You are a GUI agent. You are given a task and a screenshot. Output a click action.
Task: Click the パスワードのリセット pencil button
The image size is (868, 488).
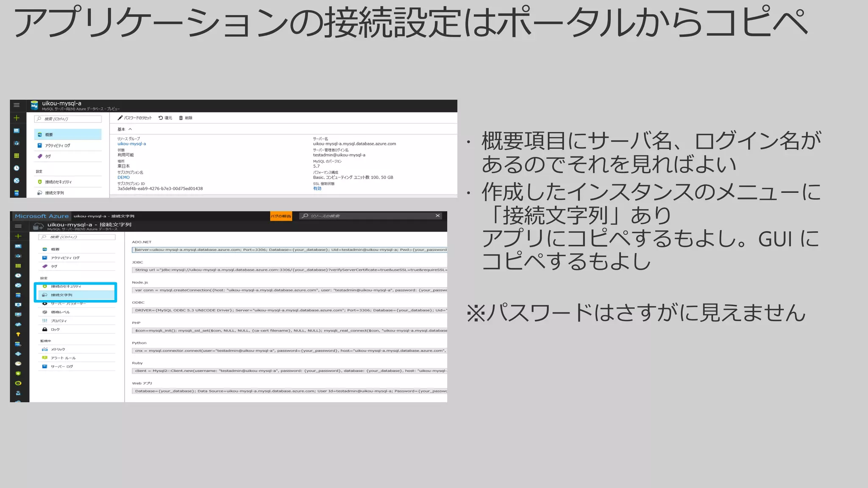tap(135, 118)
